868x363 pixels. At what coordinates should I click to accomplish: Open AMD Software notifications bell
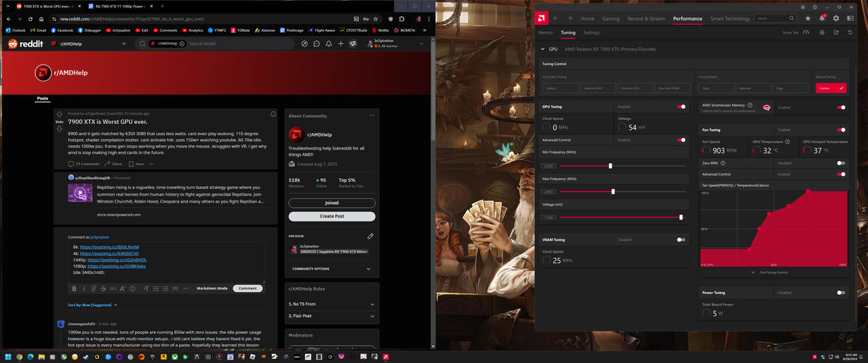coord(822,18)
